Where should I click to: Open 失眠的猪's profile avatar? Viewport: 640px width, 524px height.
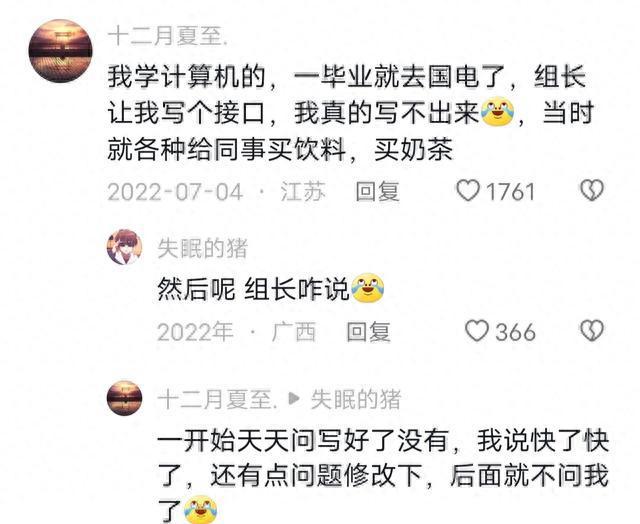pos(124,247)
